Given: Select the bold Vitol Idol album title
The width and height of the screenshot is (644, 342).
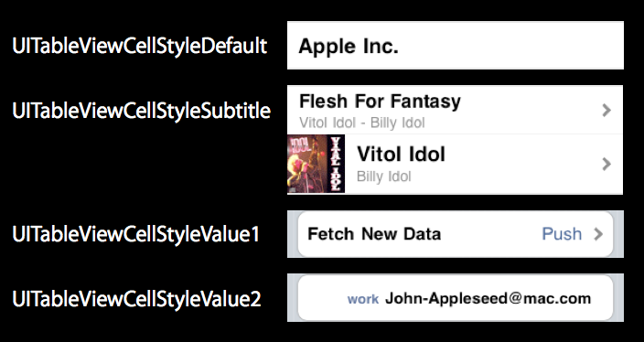Looking at the screenshot, I should 401,155.
